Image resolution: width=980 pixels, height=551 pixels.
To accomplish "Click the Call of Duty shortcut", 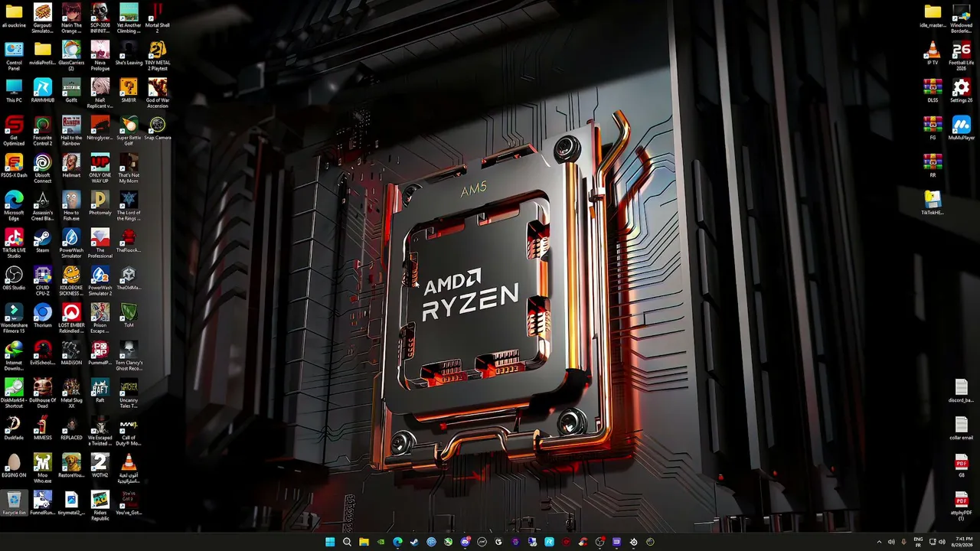I will click(x=129, y=430).
